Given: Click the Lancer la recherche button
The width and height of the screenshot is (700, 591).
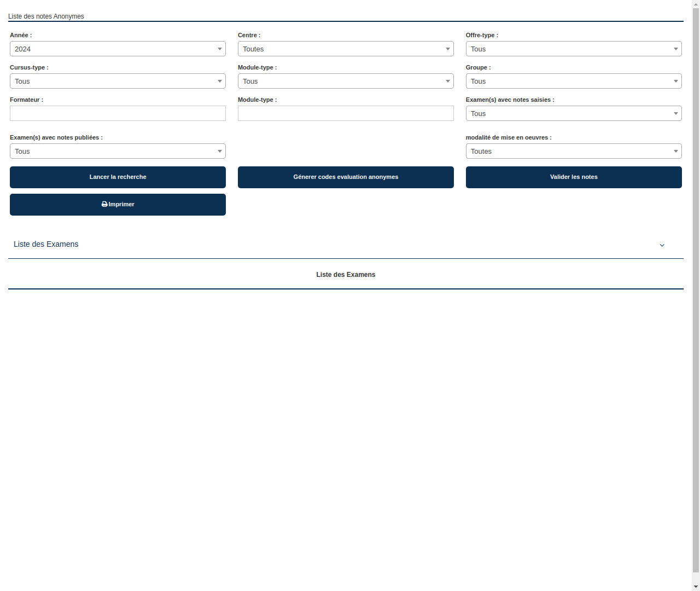Looking at the screenshot, I should click(x=118, y=177).
